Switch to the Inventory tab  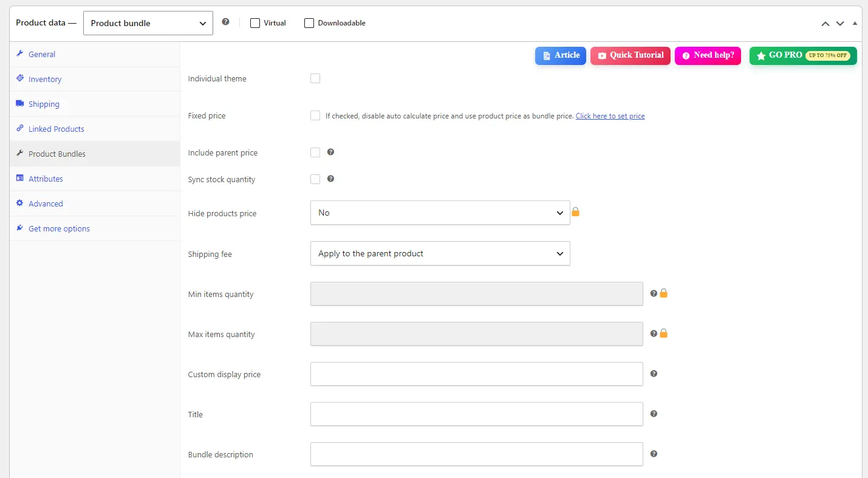pyautogui.click(x=95, y=79)
